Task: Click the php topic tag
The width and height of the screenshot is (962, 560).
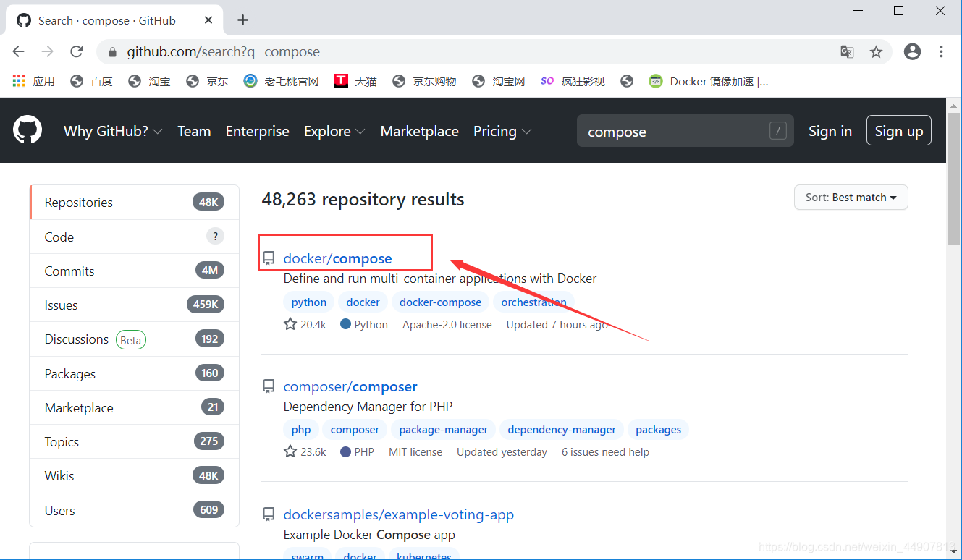Action: click(x=301, y=429)
